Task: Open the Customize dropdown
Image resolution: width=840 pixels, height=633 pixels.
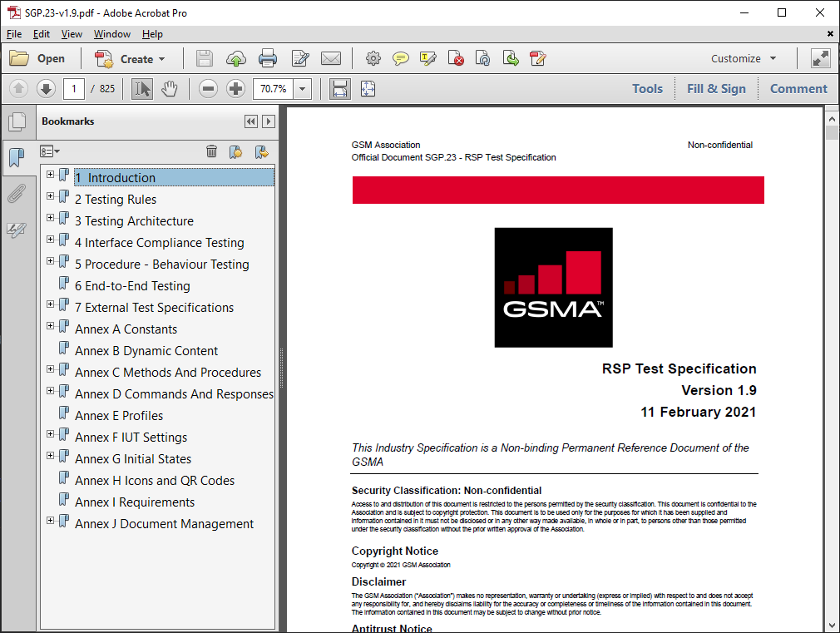Action: point(744,58)
